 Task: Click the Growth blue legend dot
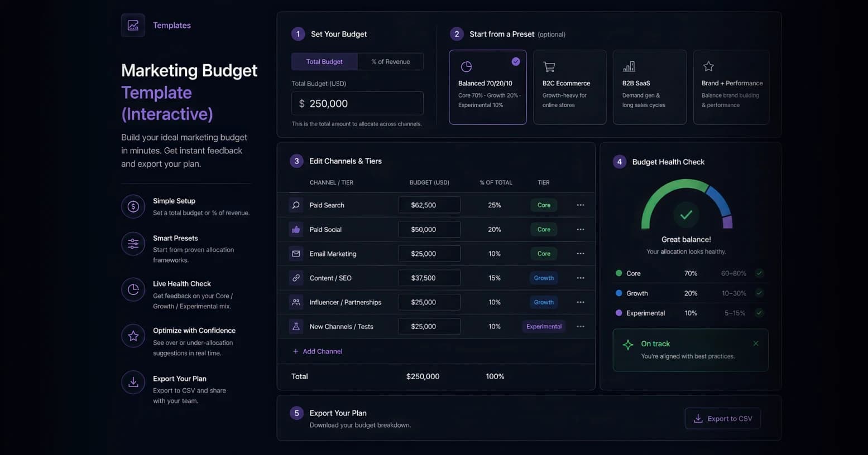coord(618,293)
